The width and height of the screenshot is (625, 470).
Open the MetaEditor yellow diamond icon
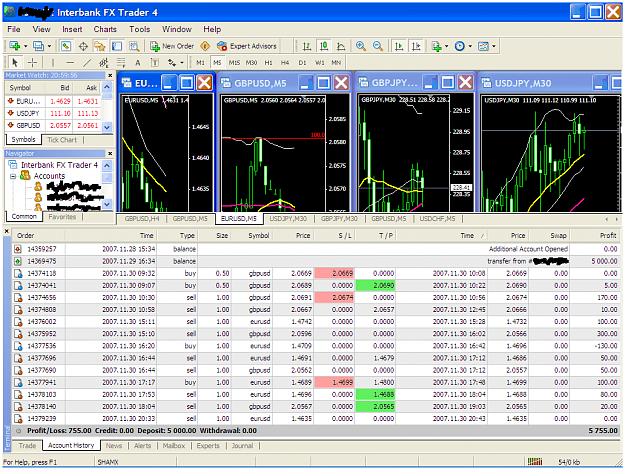tap(205, 46)
